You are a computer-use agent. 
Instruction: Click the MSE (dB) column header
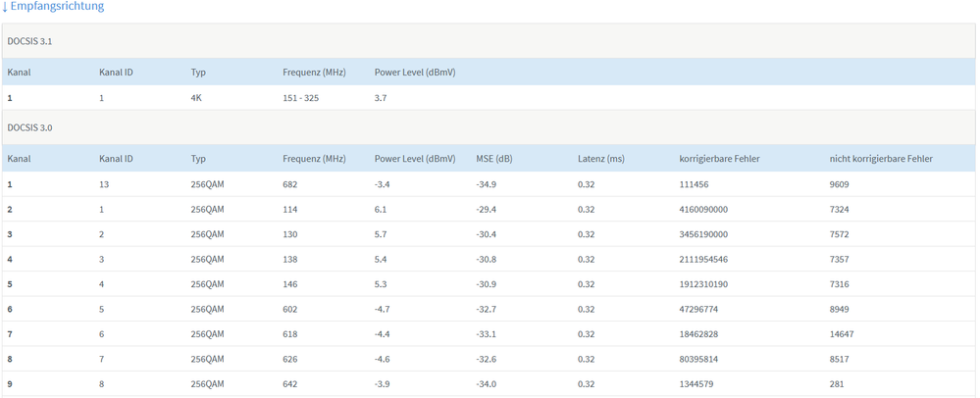point(494,158)
